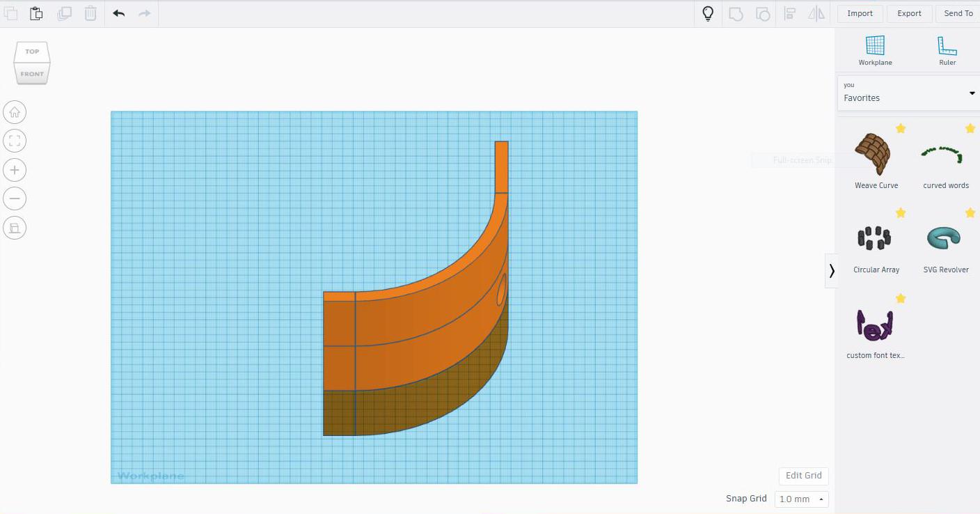
Task: Click the Copy icon in the top toolbar
Action: coord(10,13)
